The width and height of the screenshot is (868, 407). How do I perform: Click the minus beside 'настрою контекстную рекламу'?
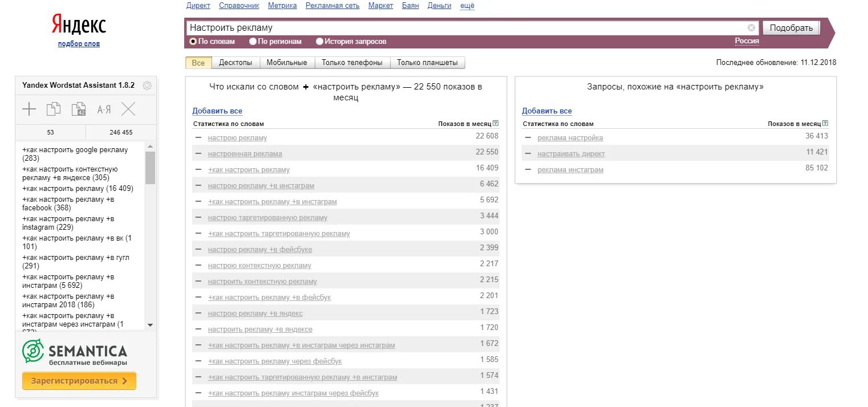[198, 265]
